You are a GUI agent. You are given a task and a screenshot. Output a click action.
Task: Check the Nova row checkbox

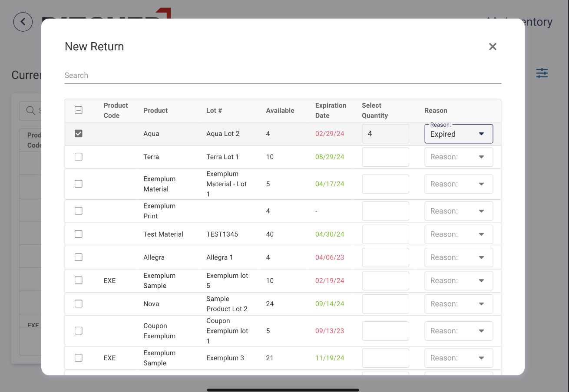coord(79,304)
